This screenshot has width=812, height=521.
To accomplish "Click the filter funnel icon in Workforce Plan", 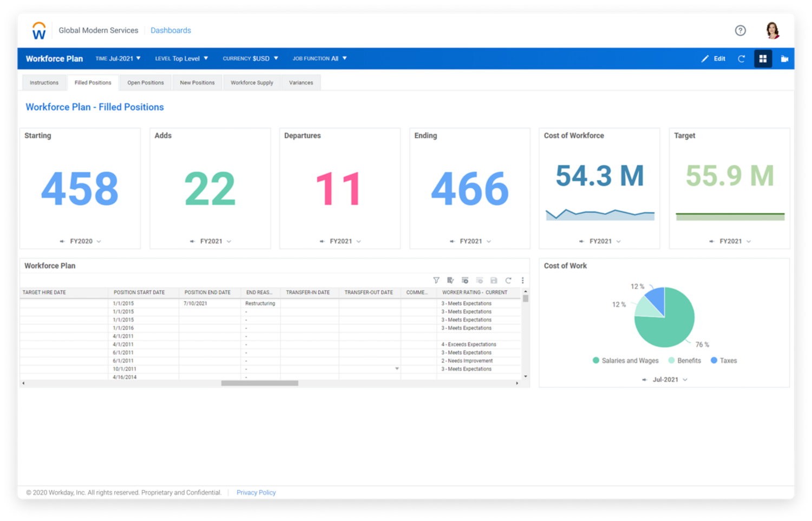I will click(x=436, y=281).
